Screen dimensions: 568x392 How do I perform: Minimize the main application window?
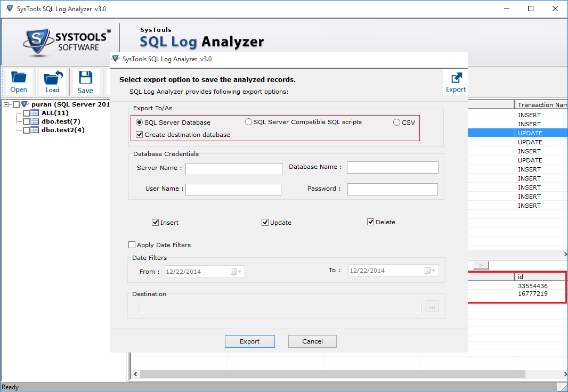[x=507, y=9]
